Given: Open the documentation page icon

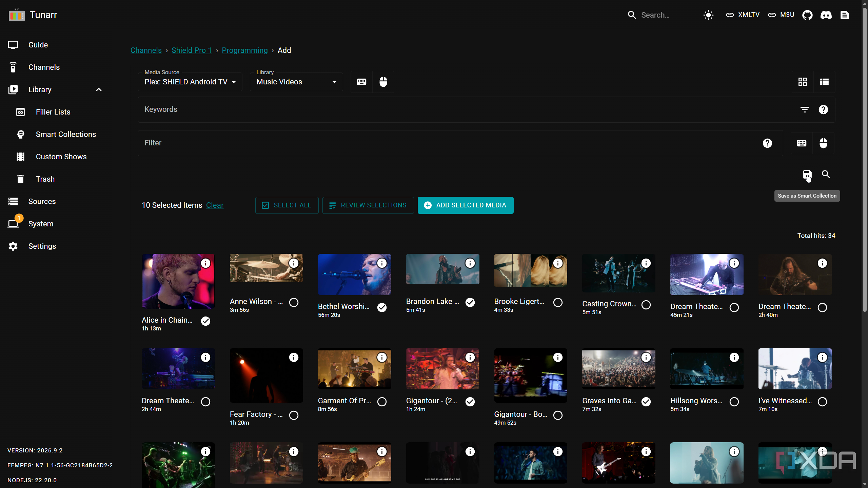Looking at the screenshot, I should point(845,15).
